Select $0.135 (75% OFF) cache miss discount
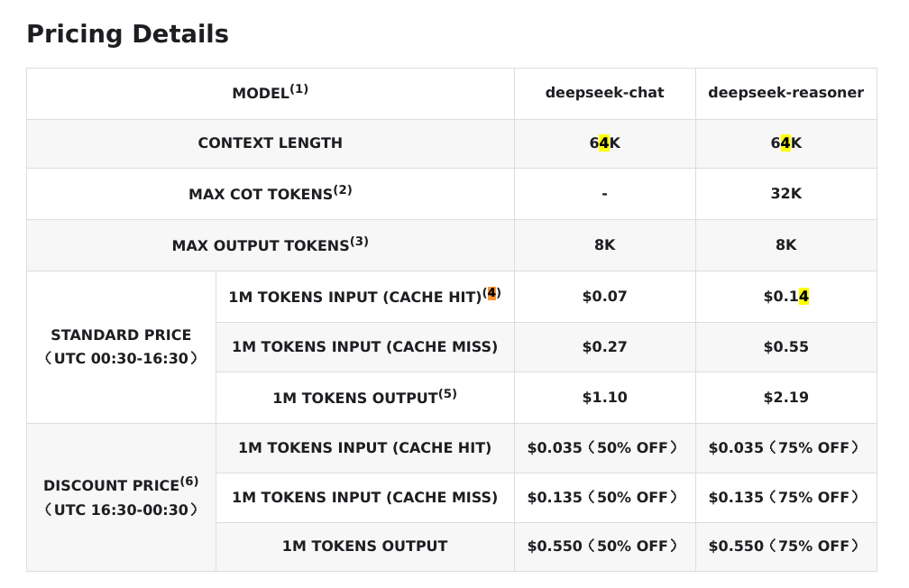This screenshot has width=909, height=588. point(785,498)
